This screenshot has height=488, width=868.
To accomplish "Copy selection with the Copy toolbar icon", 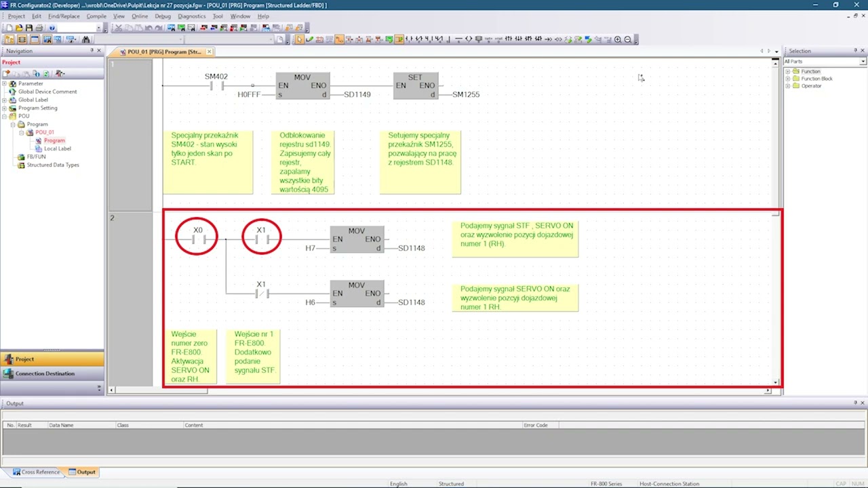I will (128, 28).
